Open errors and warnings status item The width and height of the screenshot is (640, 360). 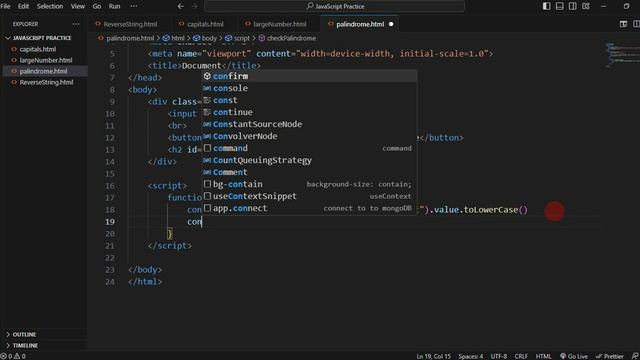point(13,356)
